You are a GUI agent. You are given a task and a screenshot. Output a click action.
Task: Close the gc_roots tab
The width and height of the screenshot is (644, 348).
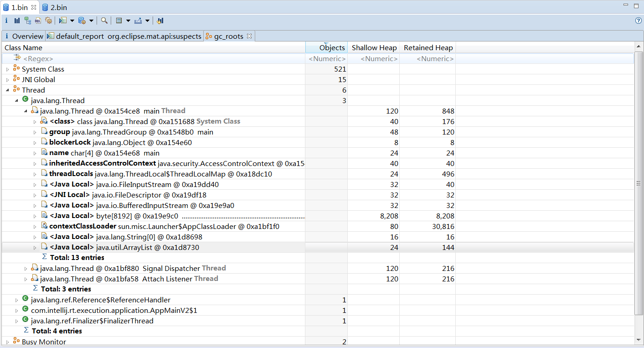249,36
